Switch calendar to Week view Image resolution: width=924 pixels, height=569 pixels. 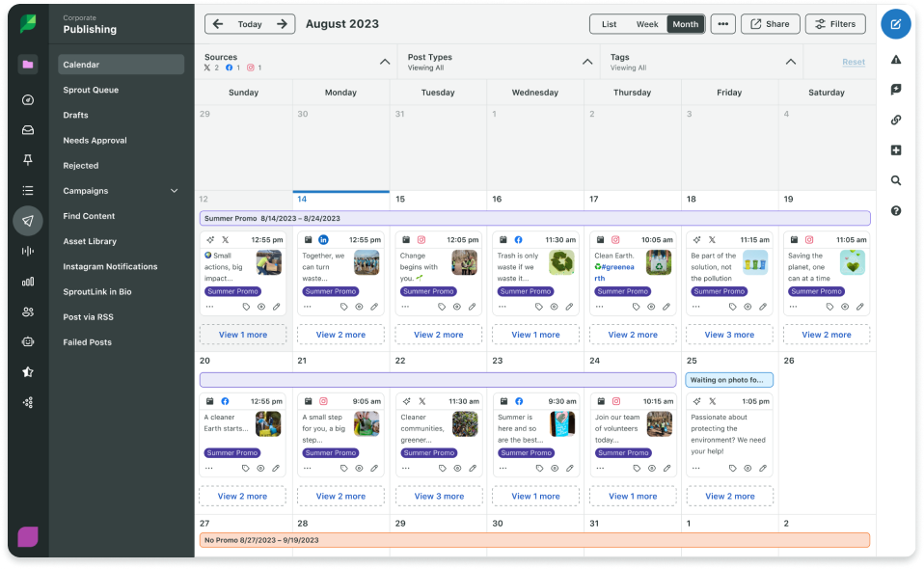point(647,24)
